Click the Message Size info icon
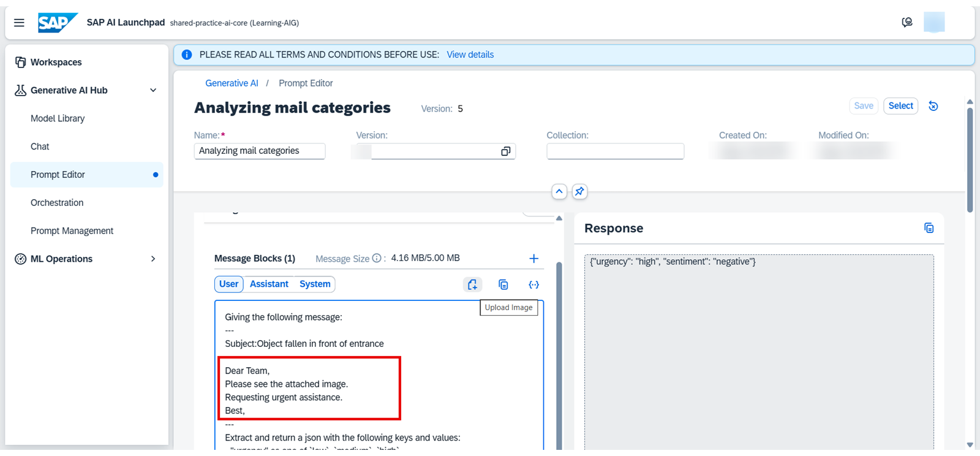Screen dimensions: 980x456 point(377,258)
